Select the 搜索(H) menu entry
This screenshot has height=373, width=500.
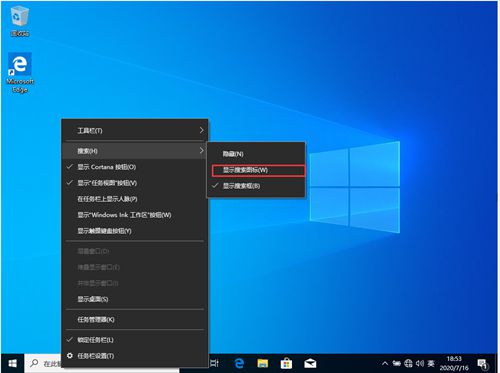tap(135, 151)
